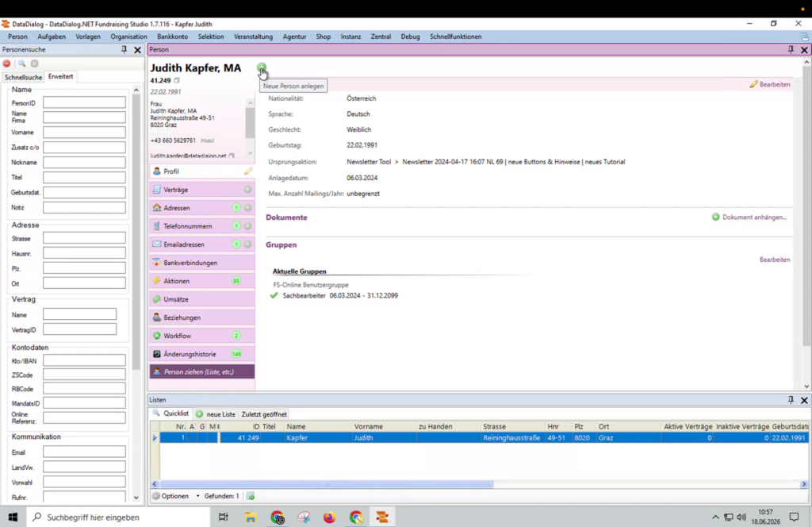Click Bearbeiten in the Gruppen section

[x=775, y=260]
